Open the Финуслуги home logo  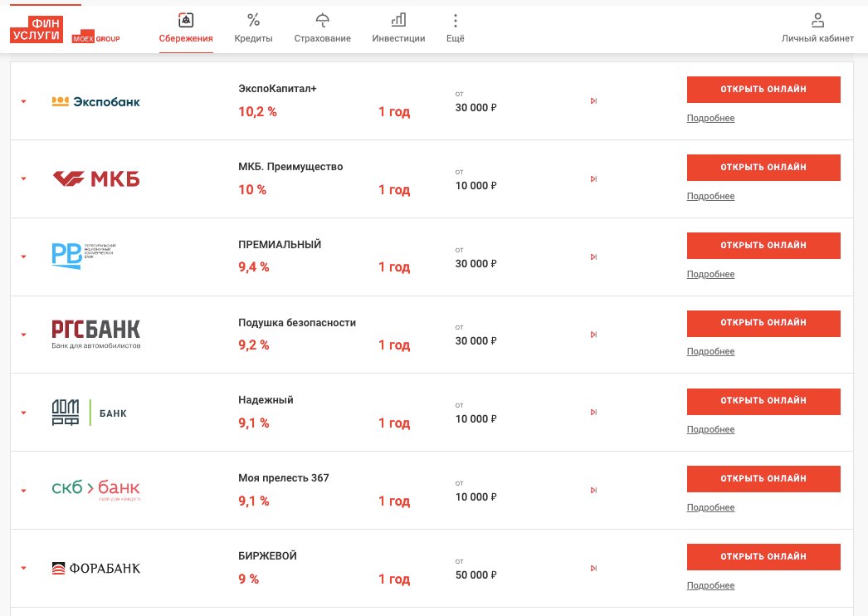coord(37,29)
